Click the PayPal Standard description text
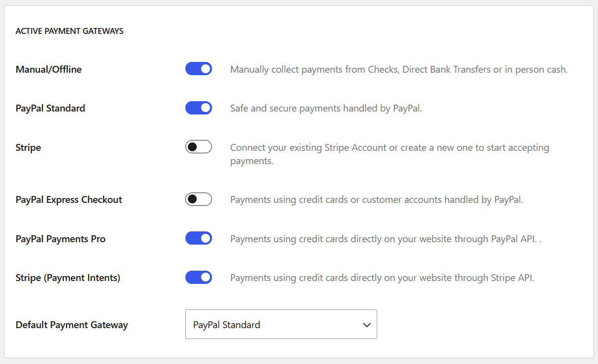This screenshot has width=598, height=364. point(325,108)
